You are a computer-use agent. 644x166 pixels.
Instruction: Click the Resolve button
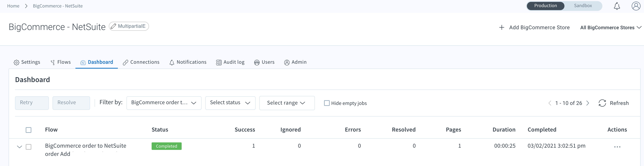[71, 103]
